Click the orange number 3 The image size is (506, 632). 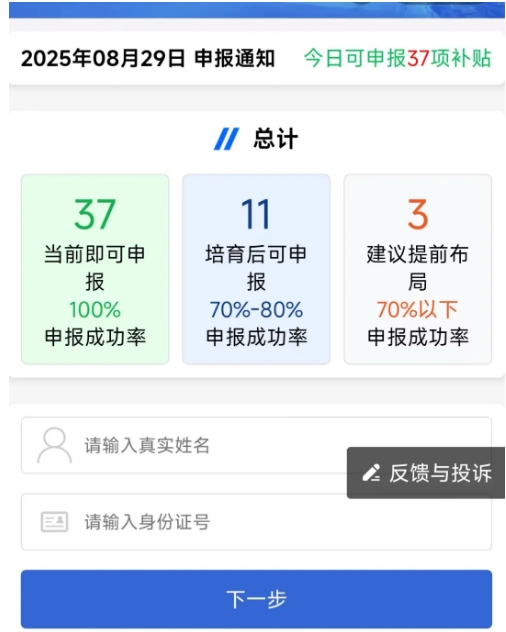(418, 214)
